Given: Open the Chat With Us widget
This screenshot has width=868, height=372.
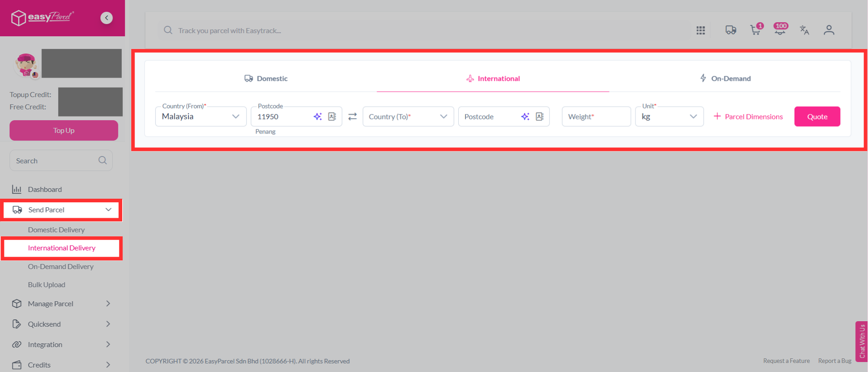Looking at the screenshot, I should [862, 342].
